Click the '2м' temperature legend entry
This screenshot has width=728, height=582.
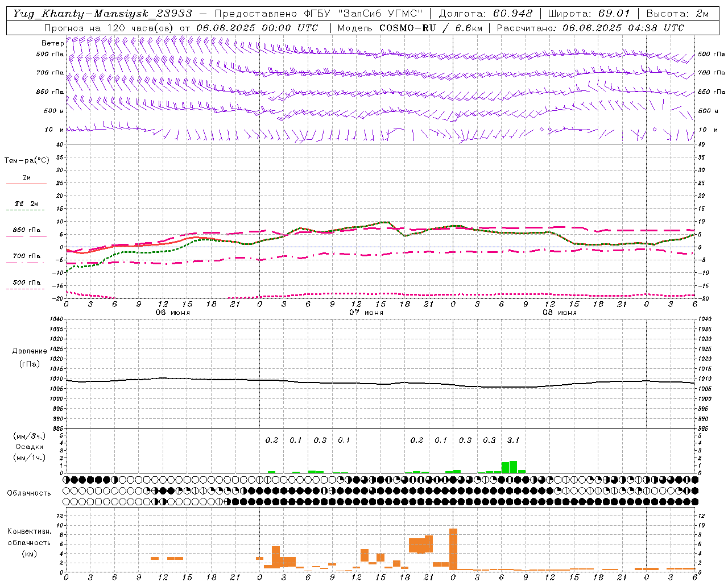pyautogui.click(x=27, y=178)
